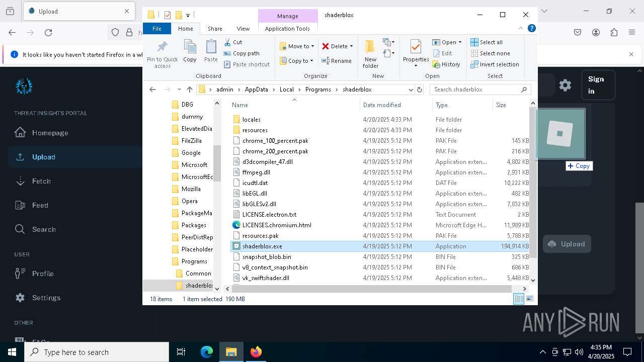Open Firefox account icon

(596, 32)
